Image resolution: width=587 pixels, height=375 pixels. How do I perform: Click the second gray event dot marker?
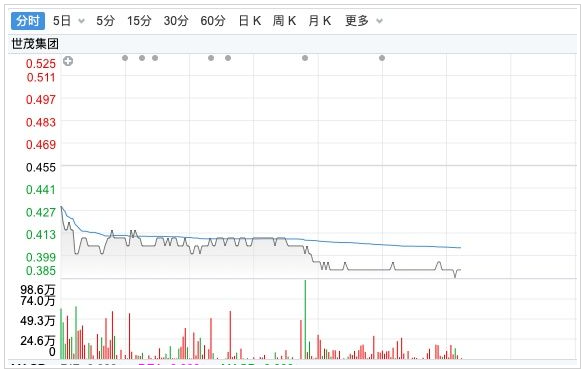click(142, 58)
